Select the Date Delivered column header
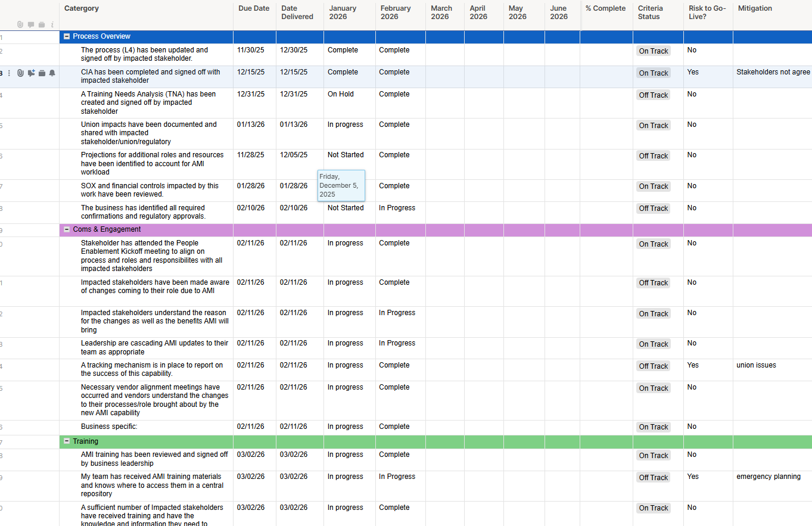Viewport: 812px width, 526px height. (x=300, y=15)
